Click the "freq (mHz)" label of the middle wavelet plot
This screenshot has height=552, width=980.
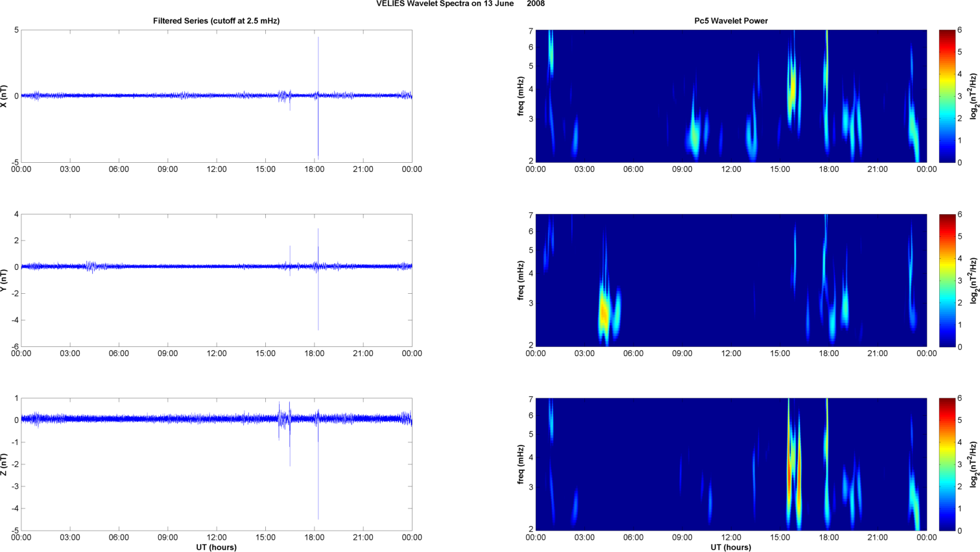[x=521, y=280]
